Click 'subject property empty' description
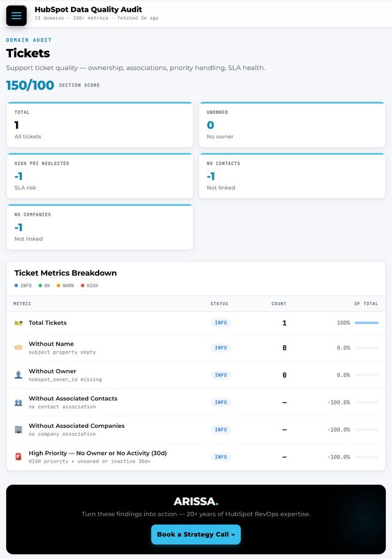Viewport: 392px width, 559px height. tap(62, 352)
